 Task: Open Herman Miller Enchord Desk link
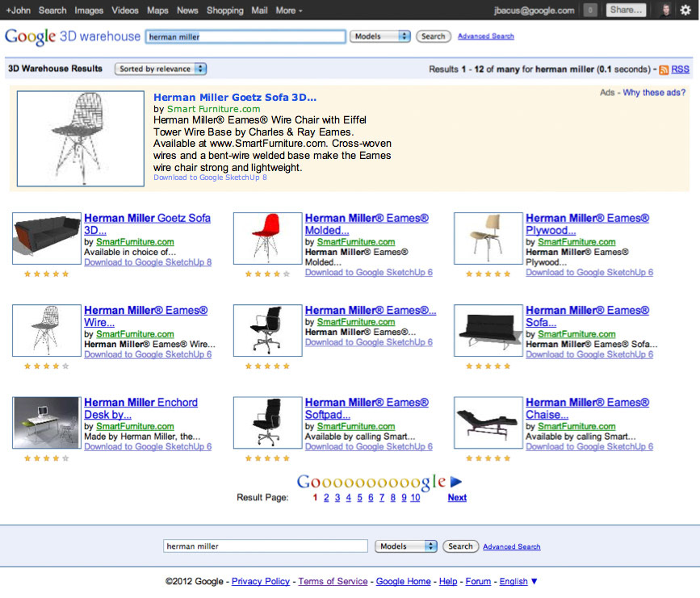point(140,408)
